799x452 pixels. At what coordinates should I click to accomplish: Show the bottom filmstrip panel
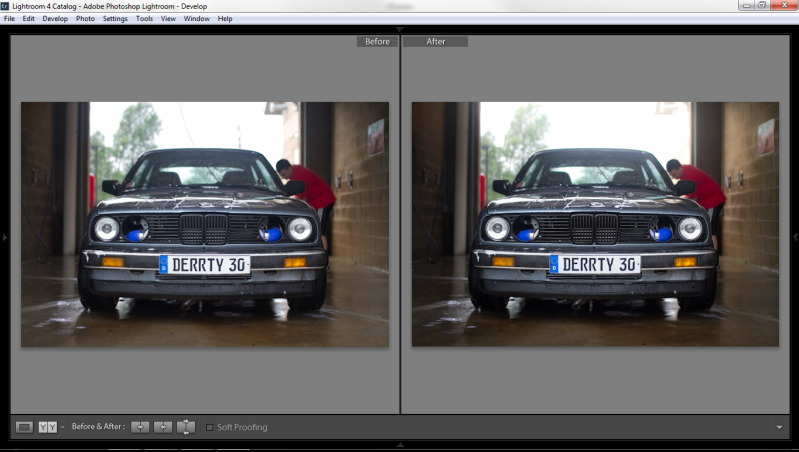400,445
